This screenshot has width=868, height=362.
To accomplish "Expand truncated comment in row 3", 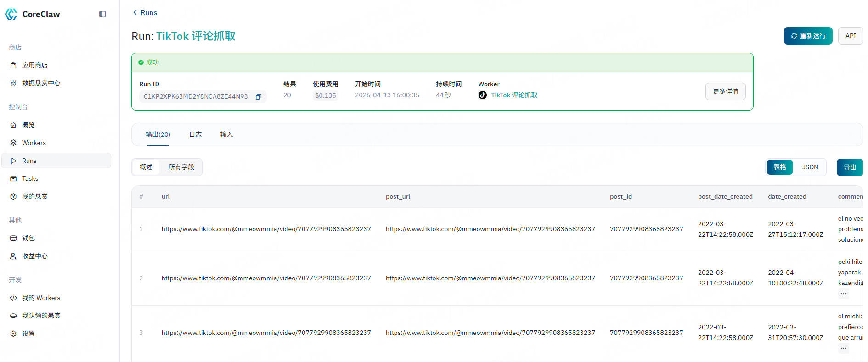I will [x=843, y=348].
